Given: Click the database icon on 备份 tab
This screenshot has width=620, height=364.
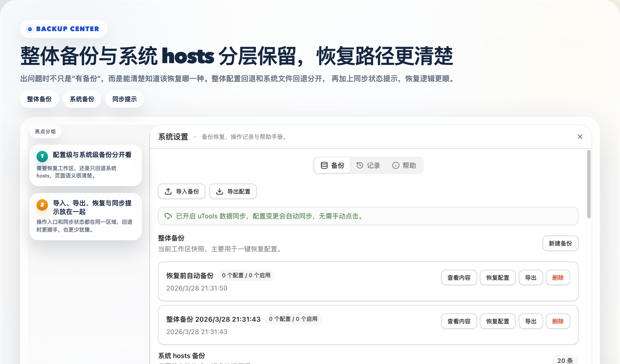Looking at the screenshot, I should [x=324, y=165].
